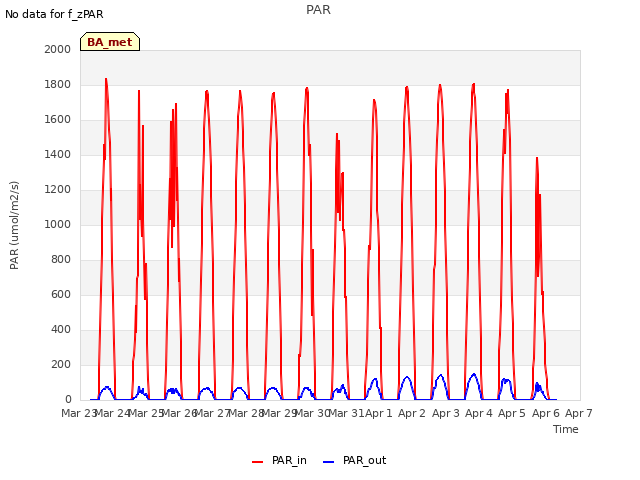The width and height of the screenshot is (640, 480).
Task: Click the 2000 y-axis tick label
Action: [58, 49]
